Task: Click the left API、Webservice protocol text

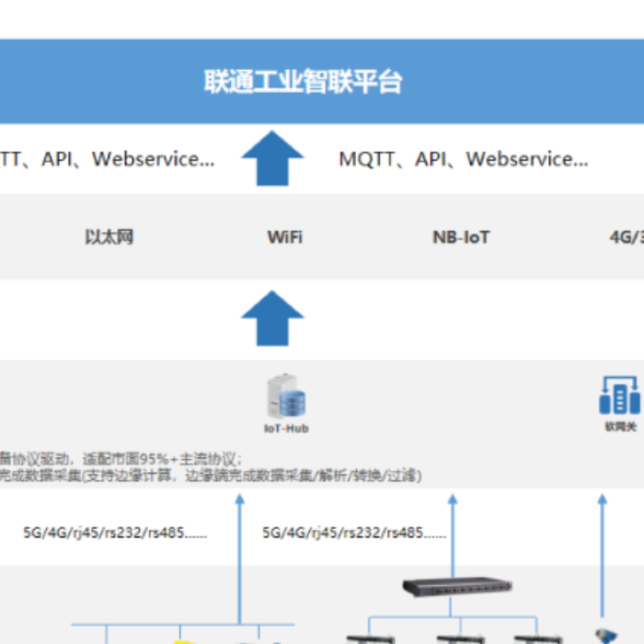Action: click(x=107, y=159)
